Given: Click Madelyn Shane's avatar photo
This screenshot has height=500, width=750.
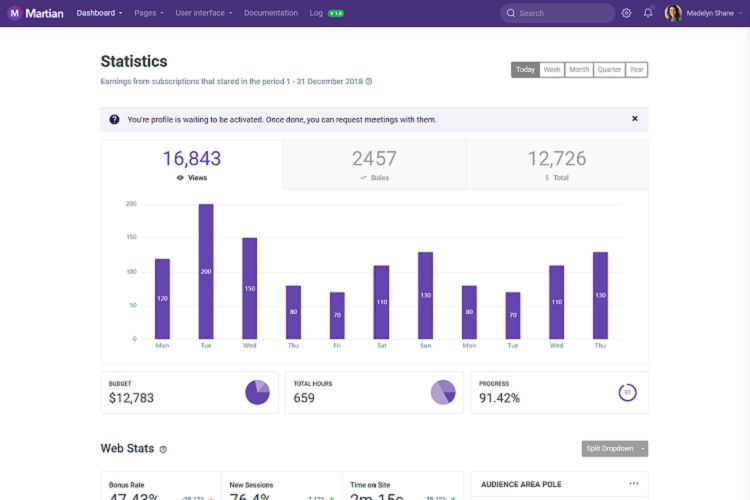Looking at the screenshot, I should click(673, 13).
